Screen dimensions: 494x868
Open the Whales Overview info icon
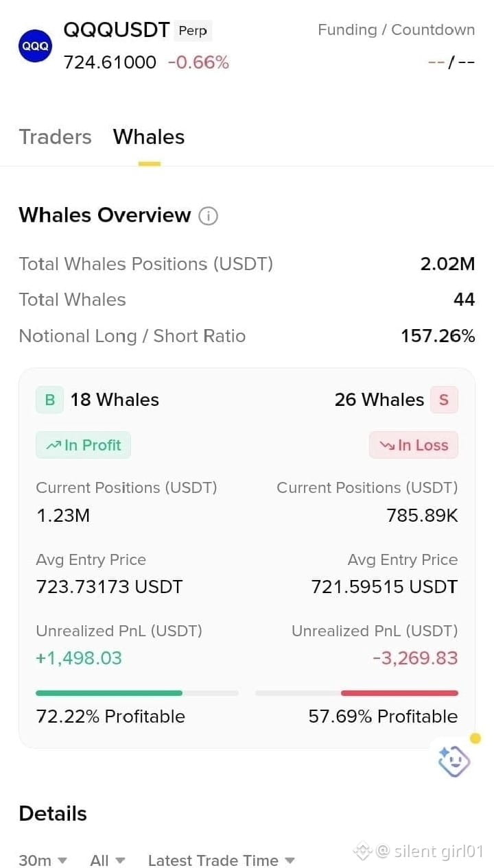(x=208, y=216)
